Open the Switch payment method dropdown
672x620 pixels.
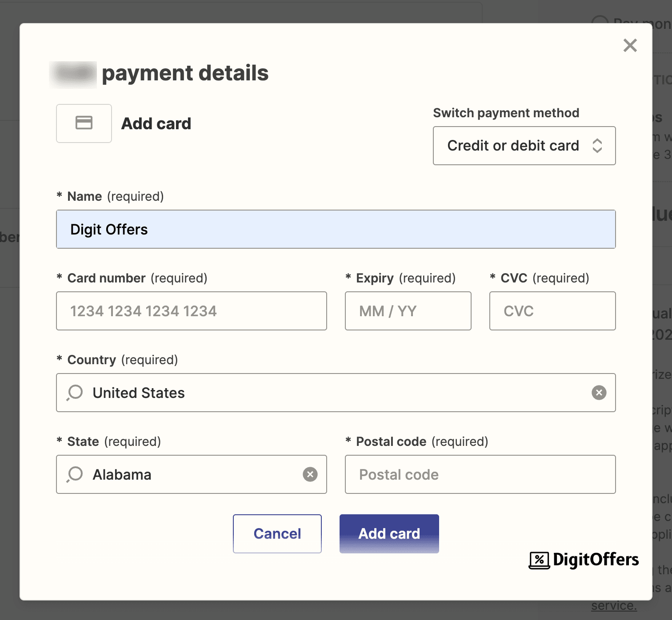(x=524, y=146)
